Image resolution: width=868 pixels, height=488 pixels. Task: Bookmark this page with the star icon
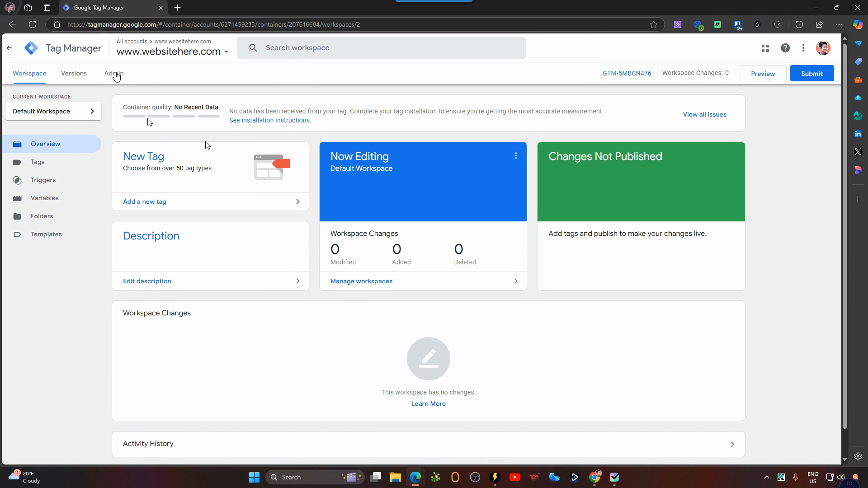(654, 24)
